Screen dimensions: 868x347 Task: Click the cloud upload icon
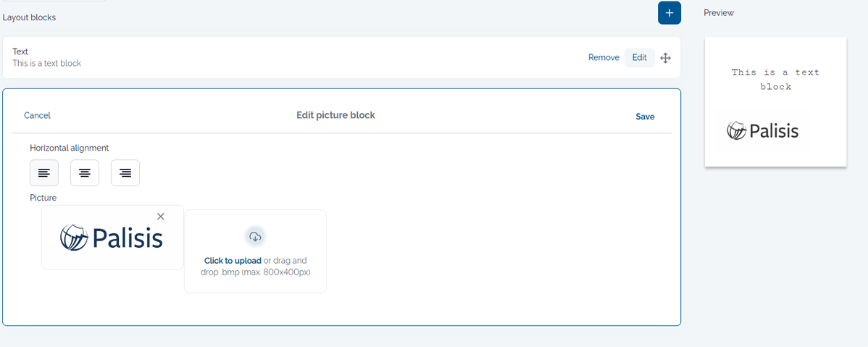tap(255, 237)
